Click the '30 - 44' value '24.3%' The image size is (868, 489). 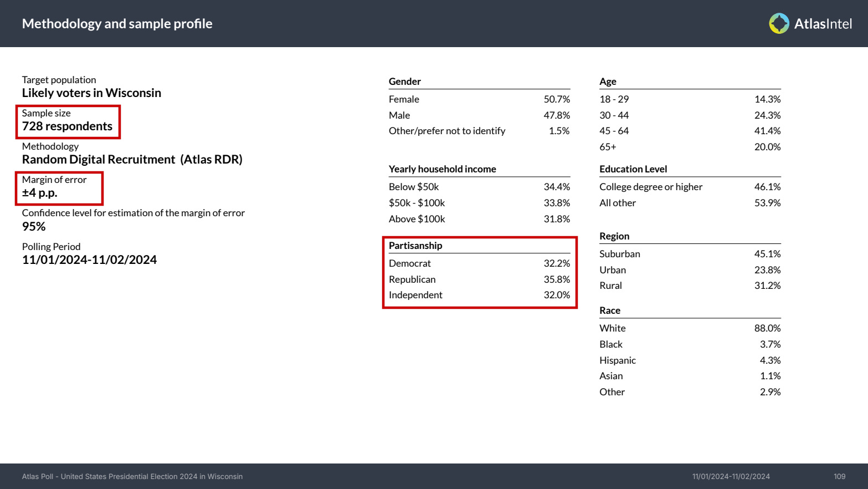coord(767,115)
